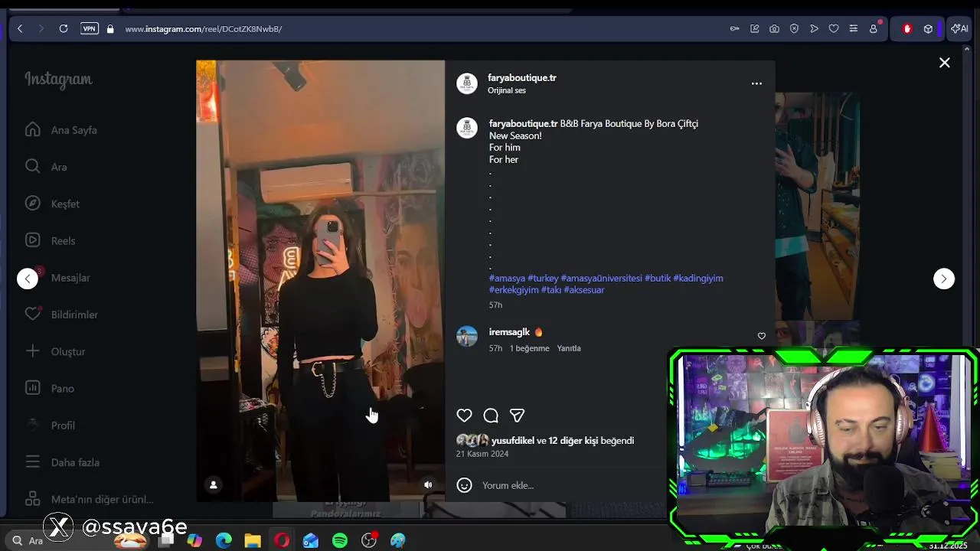This screenshot has height=551, width=980.
Task: Close the reel overlay with X
Action: pyautogui.click(x=945, y=63)
